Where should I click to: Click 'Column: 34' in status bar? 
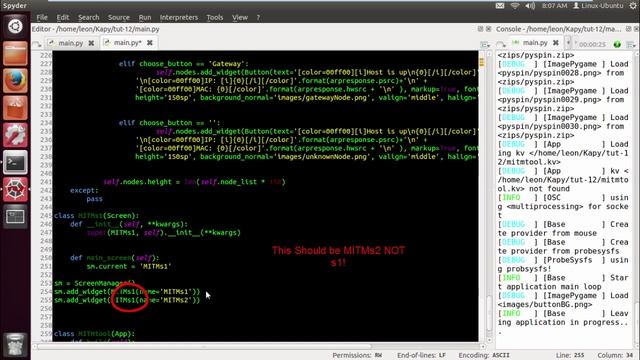point(615,355)
